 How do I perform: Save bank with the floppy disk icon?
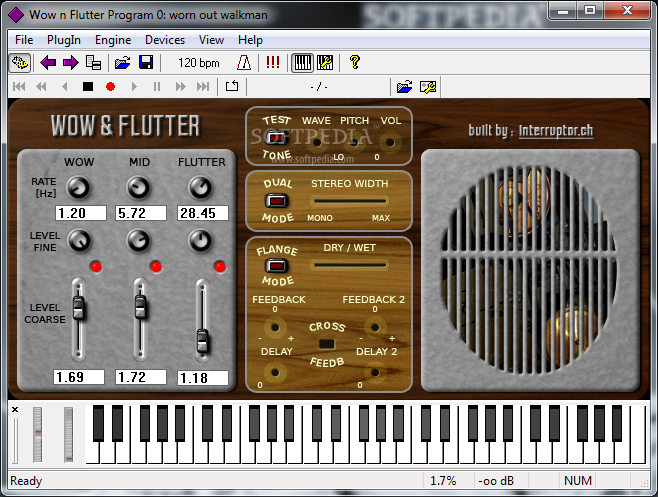point(146,63)
